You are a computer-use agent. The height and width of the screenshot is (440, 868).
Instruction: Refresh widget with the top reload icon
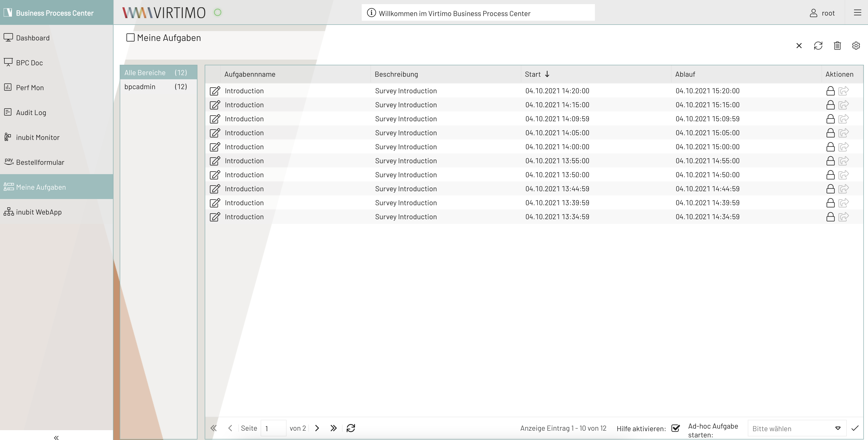coord(818,46)
